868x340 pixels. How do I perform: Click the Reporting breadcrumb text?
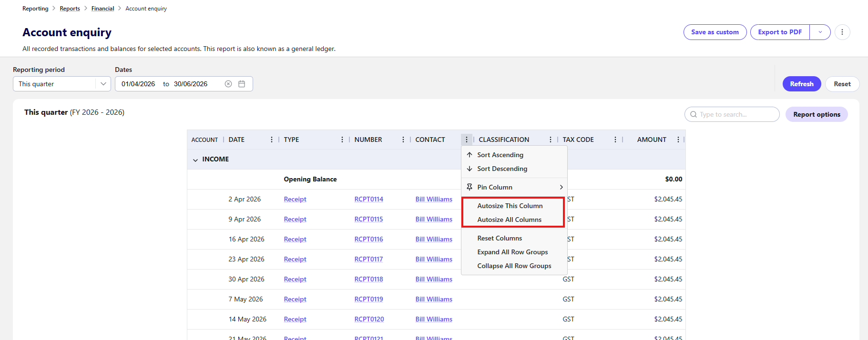point(35,9)
